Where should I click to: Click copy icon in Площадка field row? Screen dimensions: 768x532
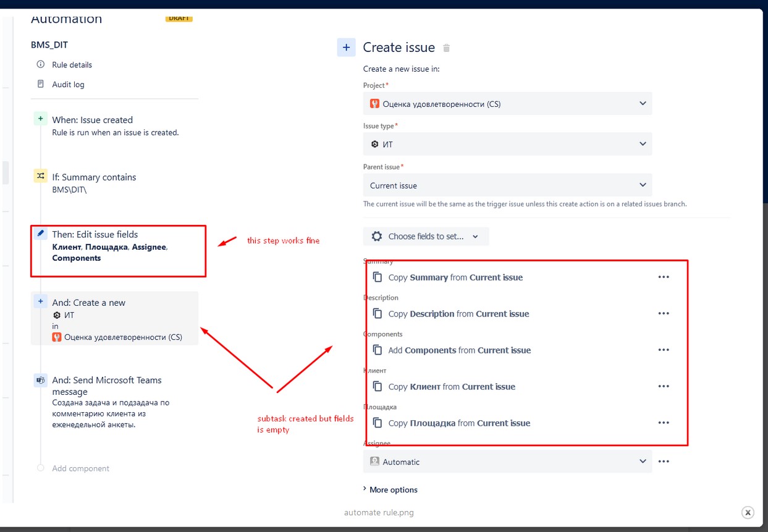(378, 423)
